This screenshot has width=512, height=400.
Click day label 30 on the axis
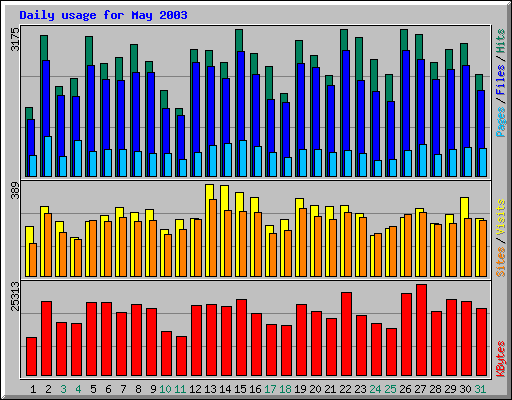[465, 389]
